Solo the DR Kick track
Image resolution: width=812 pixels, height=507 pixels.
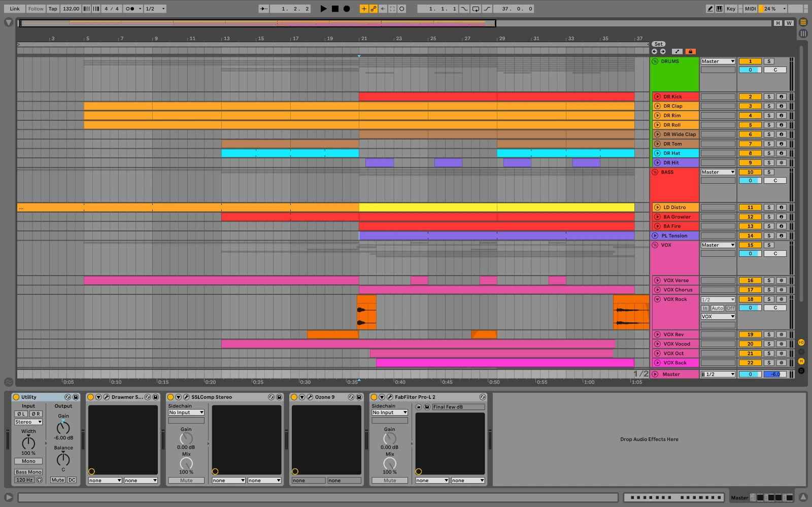(769, 96)
